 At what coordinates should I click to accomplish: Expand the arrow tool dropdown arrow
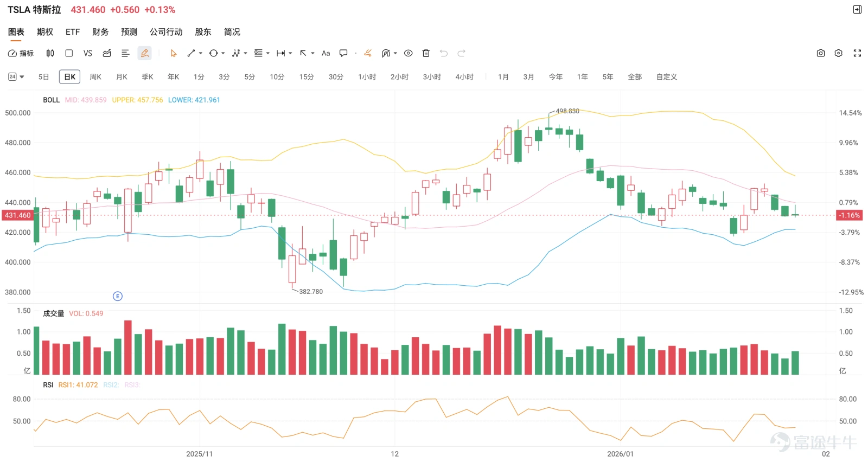point(313,53)
